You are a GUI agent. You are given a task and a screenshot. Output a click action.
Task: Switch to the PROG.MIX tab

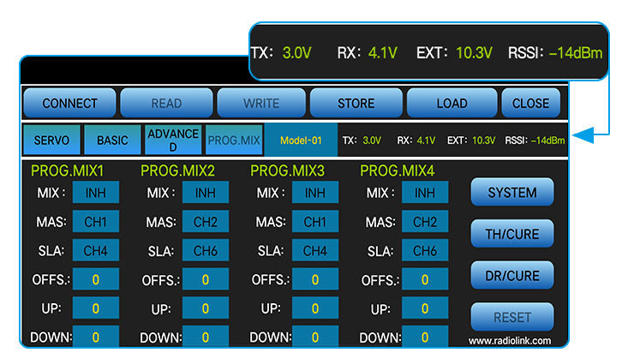click(x=233, y=140)
